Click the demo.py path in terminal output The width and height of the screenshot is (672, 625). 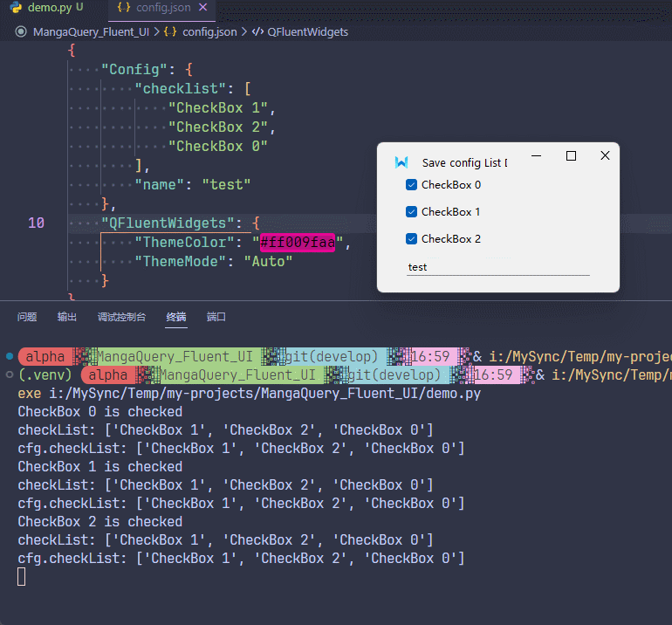coord(264,394)
